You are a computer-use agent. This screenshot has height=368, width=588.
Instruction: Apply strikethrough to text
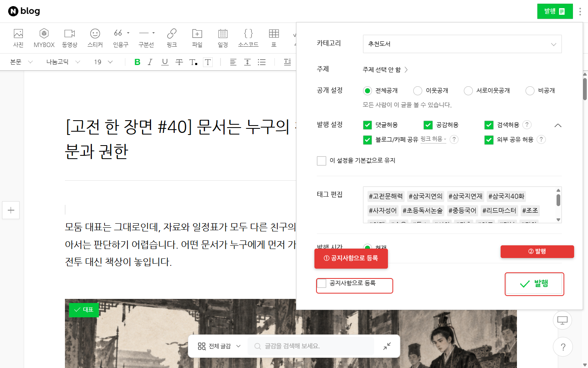[179, 62]
